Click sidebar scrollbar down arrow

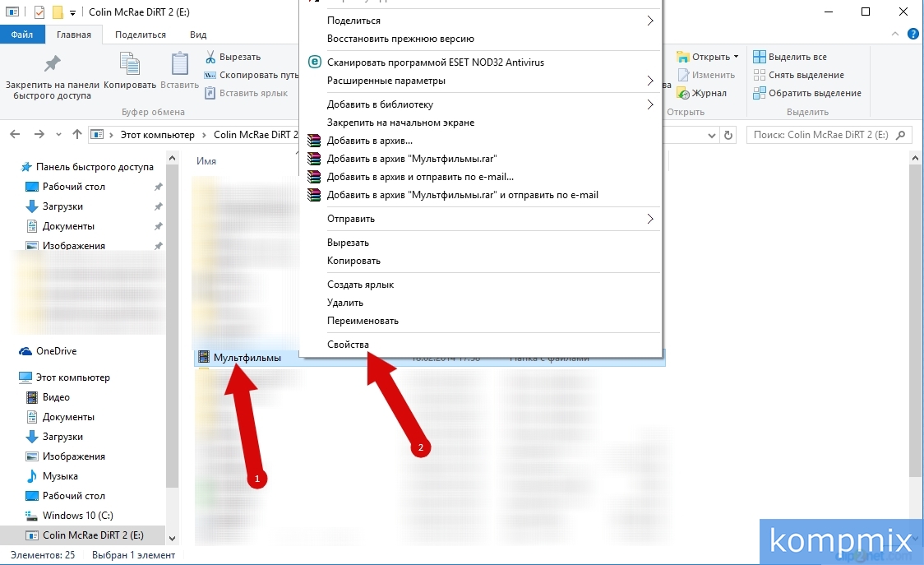point(172,538)
